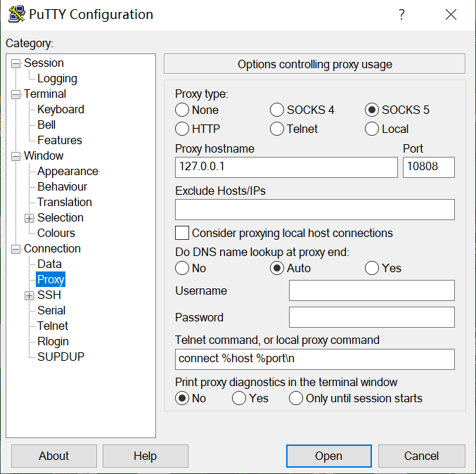
Task: Expand the SSH tree node
Action: point(30,295)
